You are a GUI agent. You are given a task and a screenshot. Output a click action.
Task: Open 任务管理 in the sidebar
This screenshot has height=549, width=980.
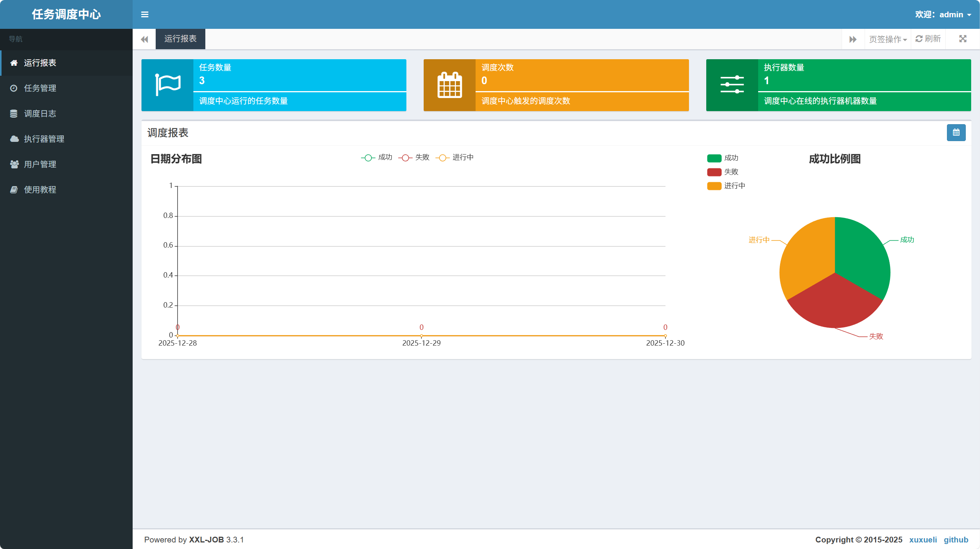pos(40,88)
